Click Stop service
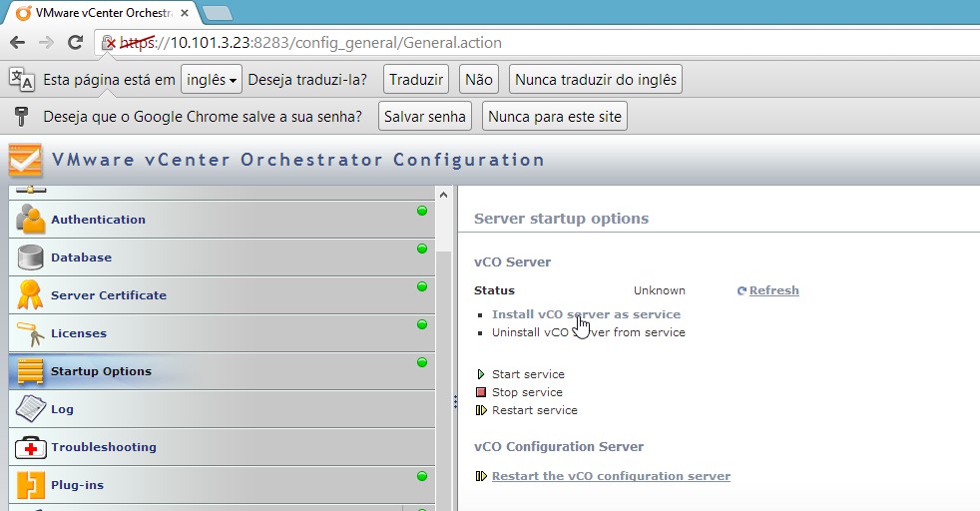Viewport: 980px width, 511px height. pos(527,392)
